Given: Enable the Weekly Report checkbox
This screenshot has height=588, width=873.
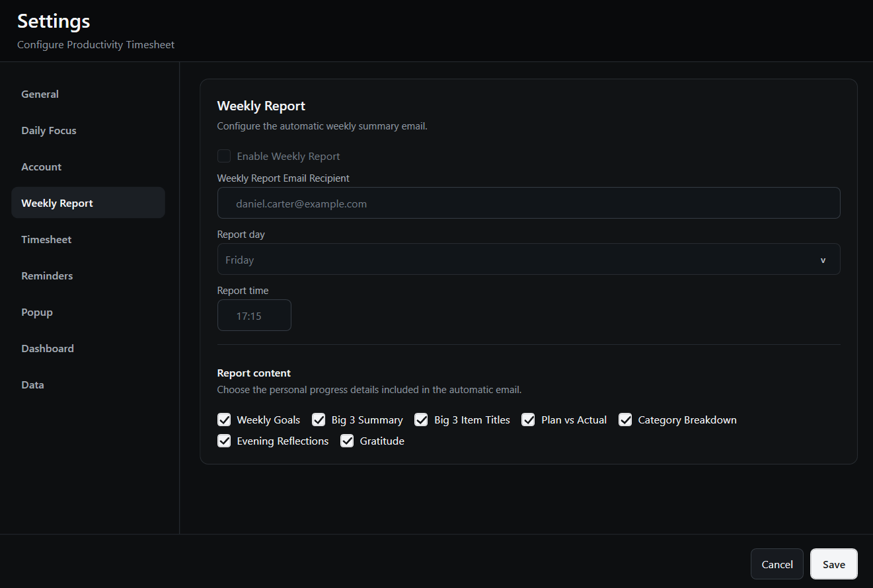Looking at the screenshot, I should point(224,156).
